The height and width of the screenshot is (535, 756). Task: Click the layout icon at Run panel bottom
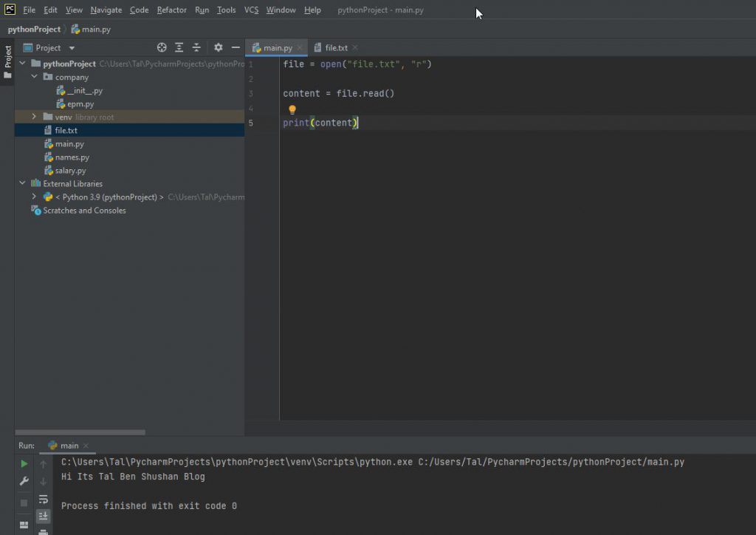[24, 525]
